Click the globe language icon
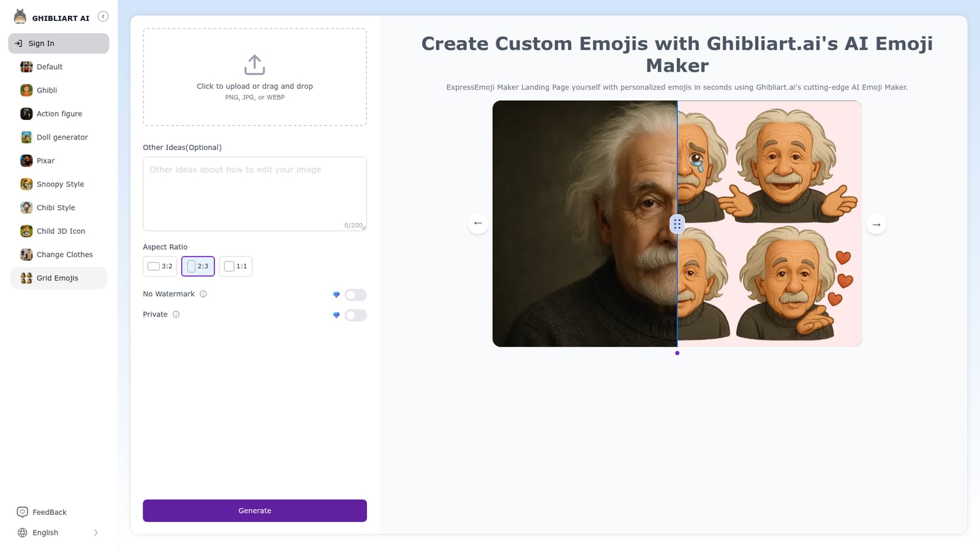Viewport: 980px width, 551px height. [x=23, y=533]
